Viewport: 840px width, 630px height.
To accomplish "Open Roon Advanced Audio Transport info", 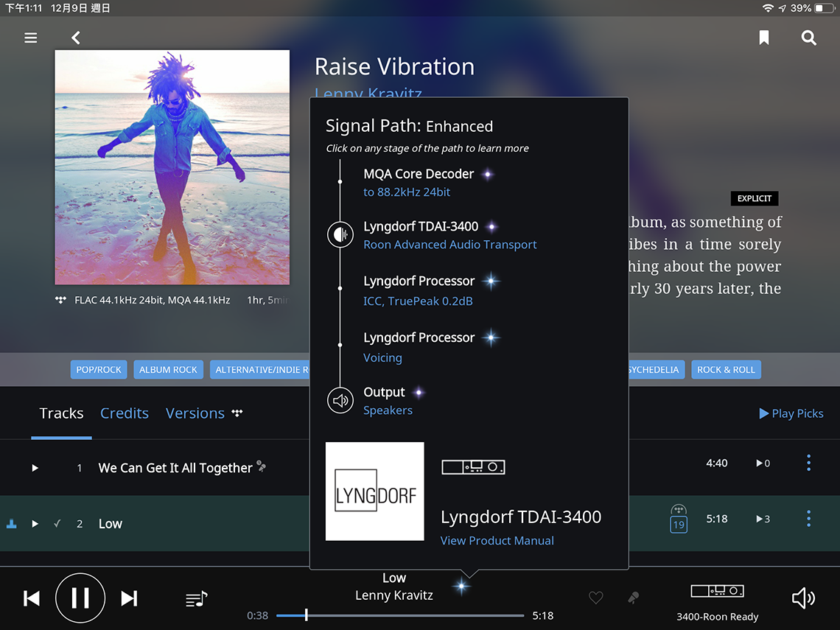I will [x=450, y=245].
